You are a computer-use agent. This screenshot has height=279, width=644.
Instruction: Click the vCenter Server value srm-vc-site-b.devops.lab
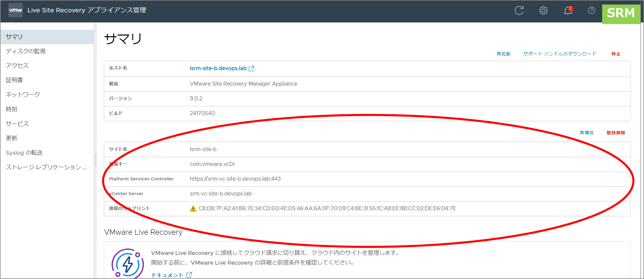click(x=221, y=194)
